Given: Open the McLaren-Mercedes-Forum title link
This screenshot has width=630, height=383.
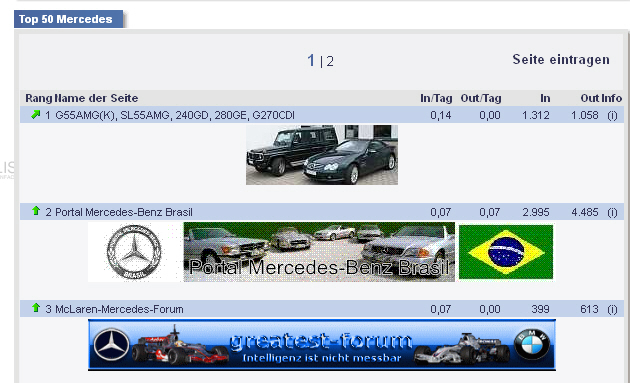Looking at the screenshot, I should coord(119,309).
